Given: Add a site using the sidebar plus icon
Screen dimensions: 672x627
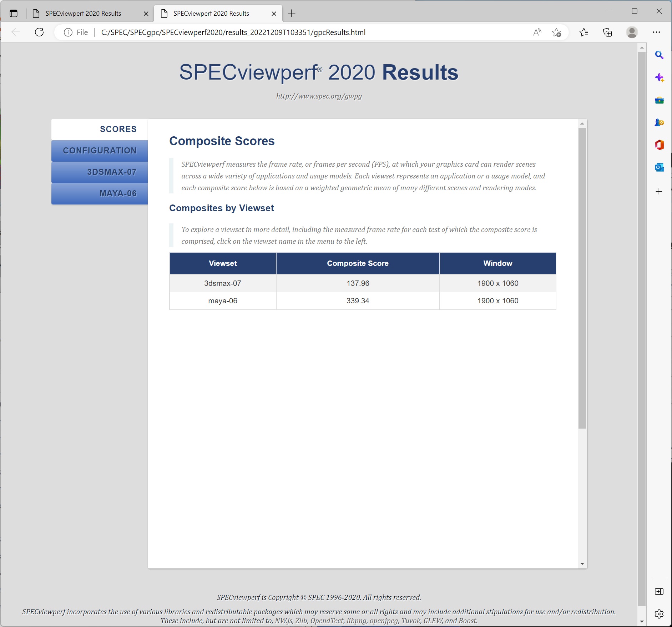Looking at the screenshot, I should coord(659,192).
